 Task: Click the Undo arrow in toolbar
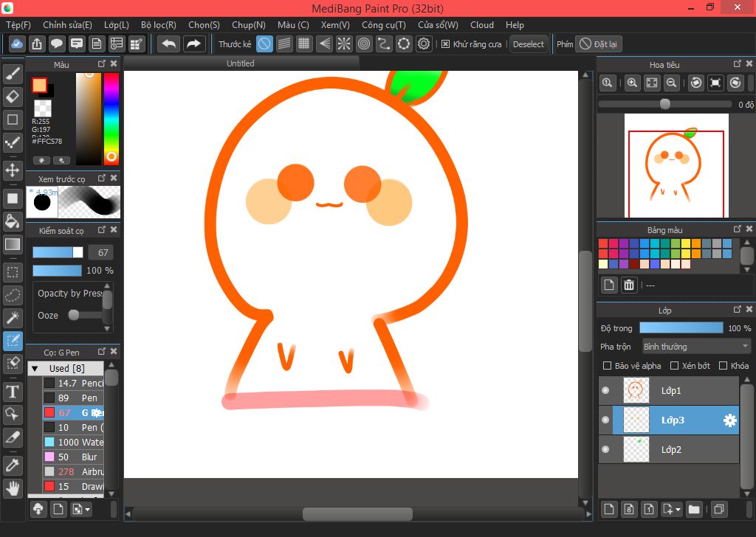(169, 44)
